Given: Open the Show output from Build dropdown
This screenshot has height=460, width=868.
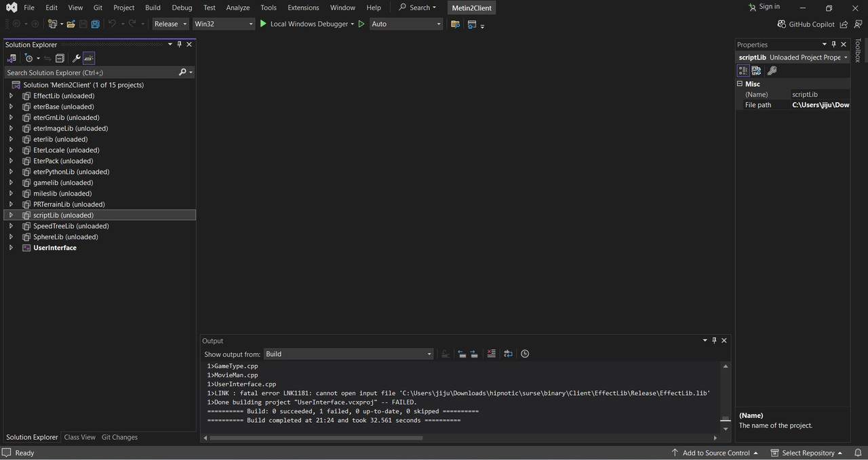Looking at the screenshot, I should [349, 354].
